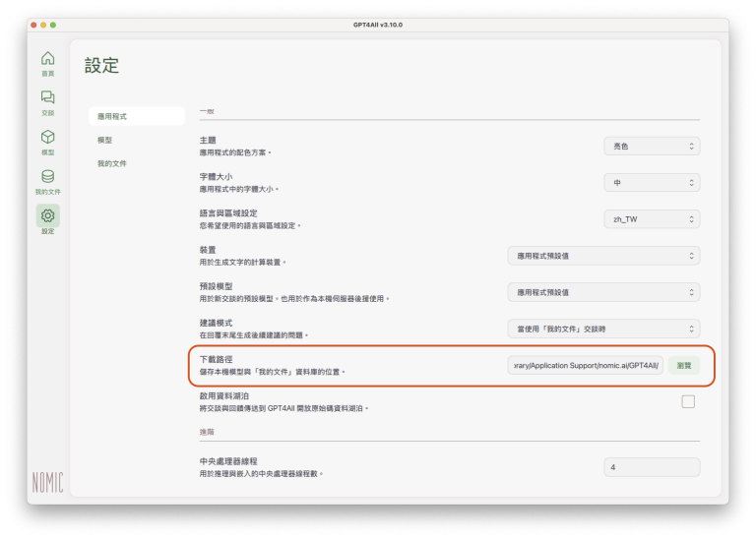This screenshot has width=756, height=540.
Task: Click the 中央處理器線程 threads field
Action: tap(652, 467)
